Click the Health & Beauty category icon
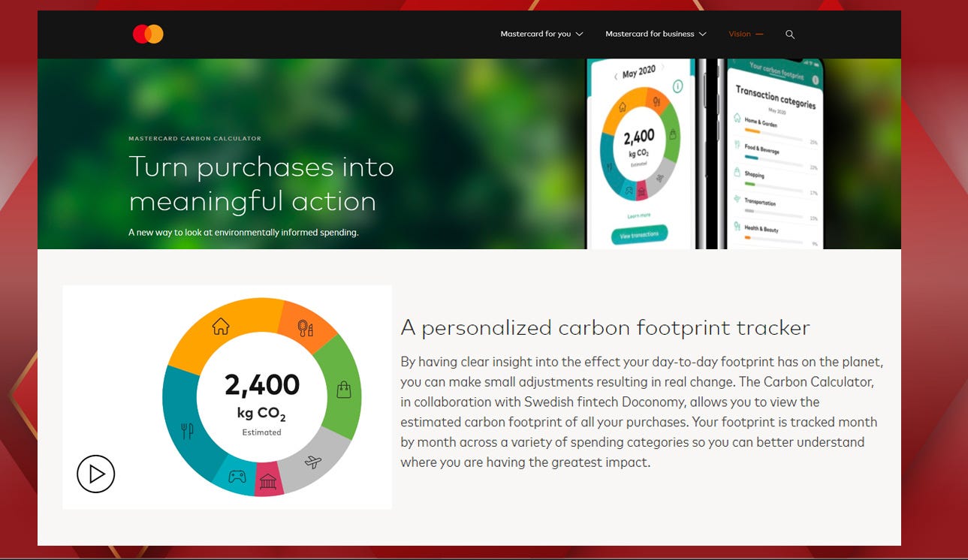The width and height of the screenshot is (968, 560). [x=737, y=226]
